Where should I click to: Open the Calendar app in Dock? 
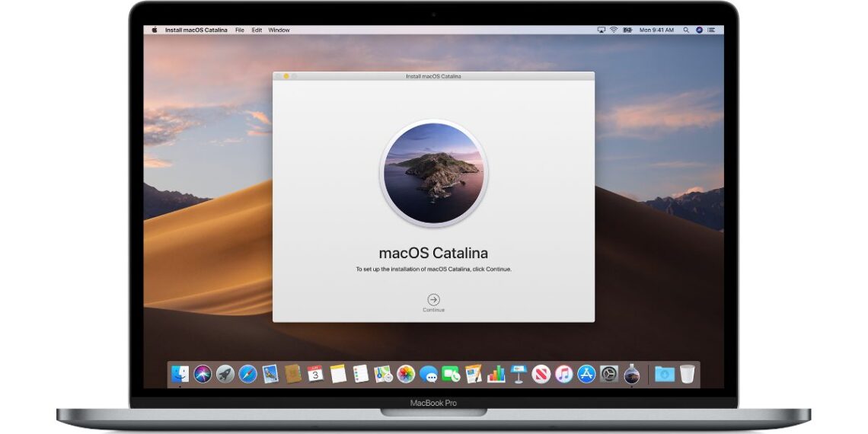pyautogui.click(x=315, y=374)
